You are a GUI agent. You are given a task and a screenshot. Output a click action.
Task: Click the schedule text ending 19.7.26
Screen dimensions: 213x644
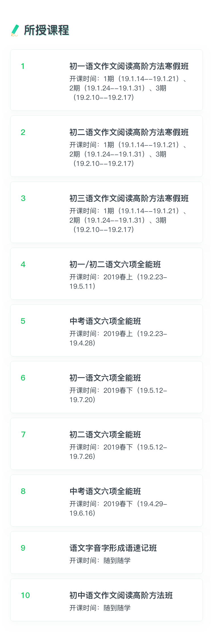tap(118, 452)
